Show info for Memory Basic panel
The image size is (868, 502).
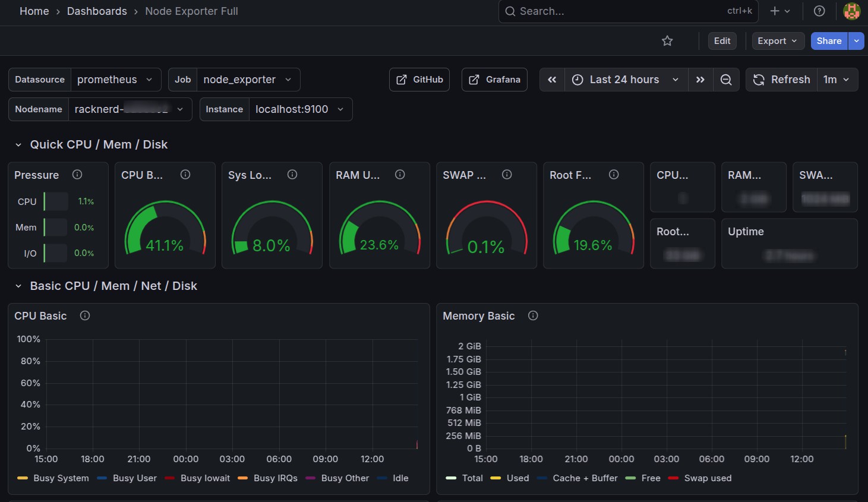pos(533,316)
